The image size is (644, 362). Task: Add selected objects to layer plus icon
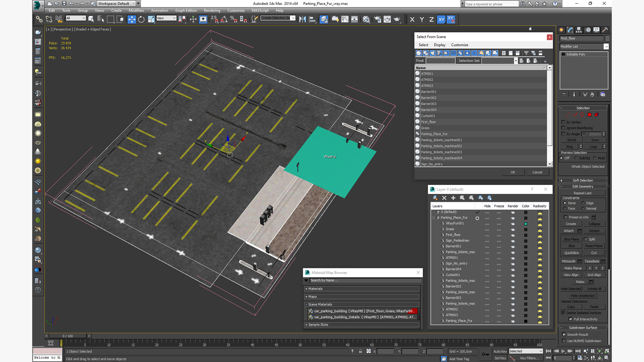453,198
